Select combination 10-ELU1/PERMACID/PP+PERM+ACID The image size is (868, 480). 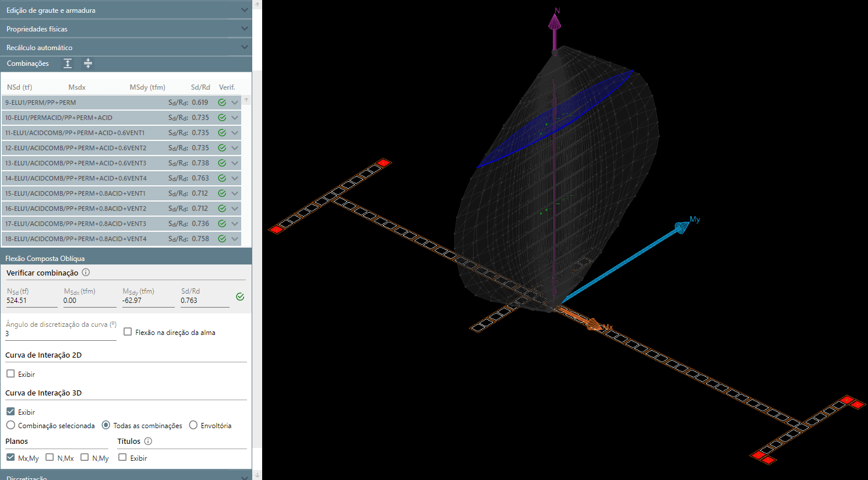59,118
